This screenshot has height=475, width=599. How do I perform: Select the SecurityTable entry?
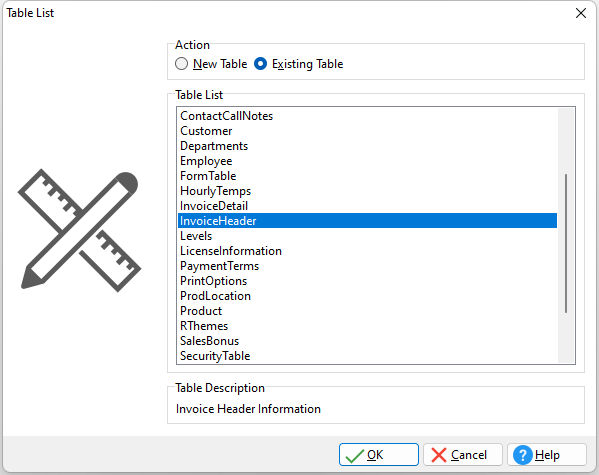point(367,356)
